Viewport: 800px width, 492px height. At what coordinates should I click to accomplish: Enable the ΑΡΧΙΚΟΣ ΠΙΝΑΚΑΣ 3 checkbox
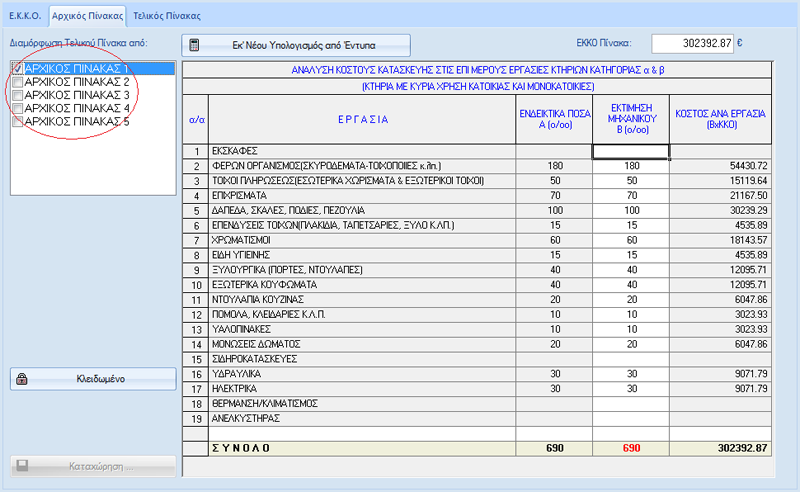click(x=17, y=95)
